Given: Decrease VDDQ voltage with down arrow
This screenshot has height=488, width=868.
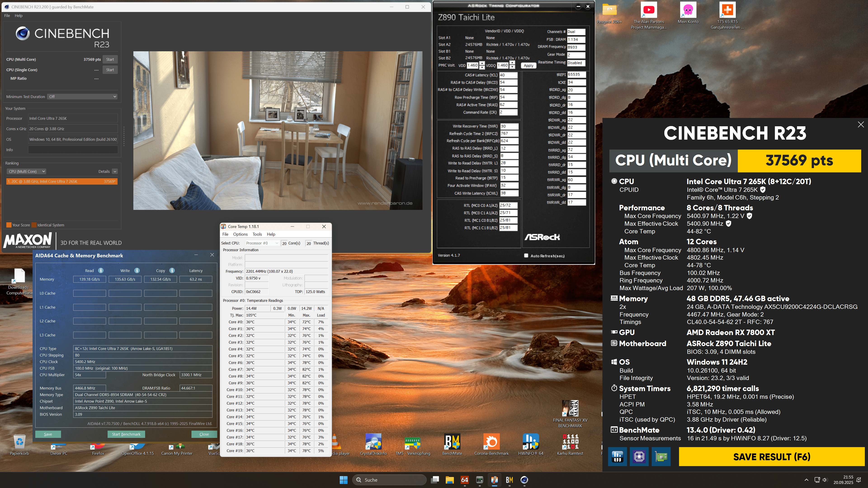Looking at the screenshot, I should [512, 67].
